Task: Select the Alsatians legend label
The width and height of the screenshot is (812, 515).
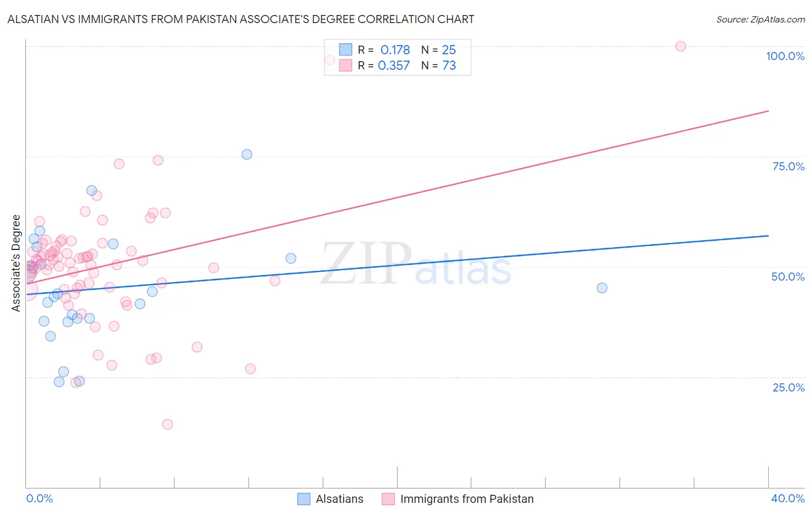Action: (x=340, y=499)
